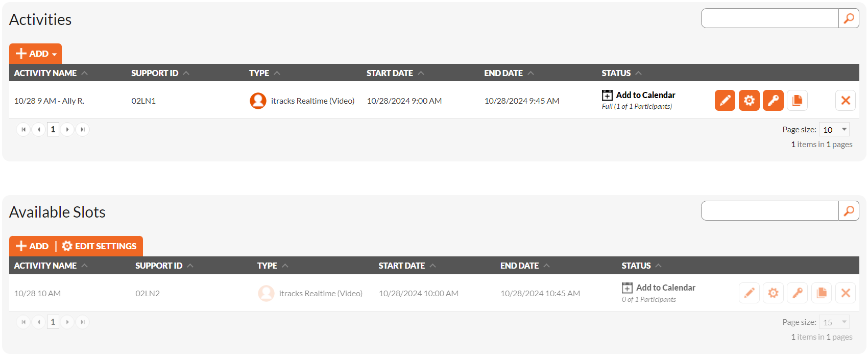Delete the 10/28 9 AM activity with X icon

845,100
